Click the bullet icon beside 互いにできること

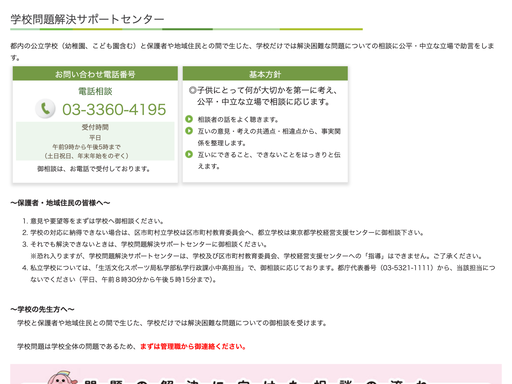(189, 154)
